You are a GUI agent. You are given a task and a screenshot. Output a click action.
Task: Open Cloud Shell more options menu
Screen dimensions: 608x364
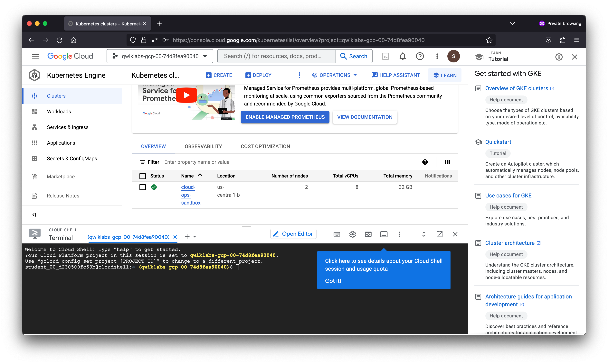point(399,234)
